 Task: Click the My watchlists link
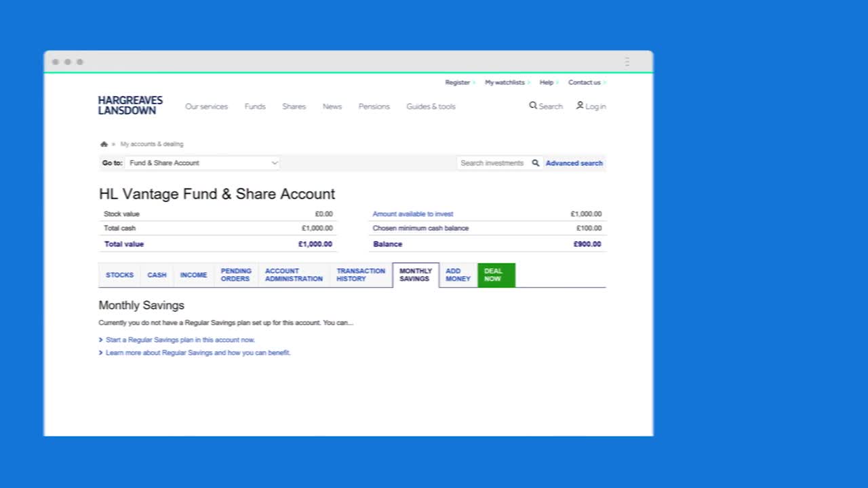505,83
